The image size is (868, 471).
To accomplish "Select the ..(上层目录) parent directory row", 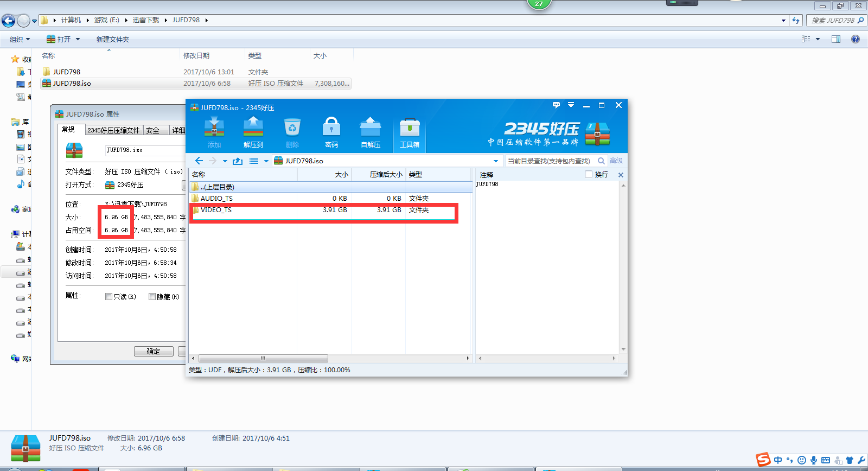I will [x=331, y=187].
